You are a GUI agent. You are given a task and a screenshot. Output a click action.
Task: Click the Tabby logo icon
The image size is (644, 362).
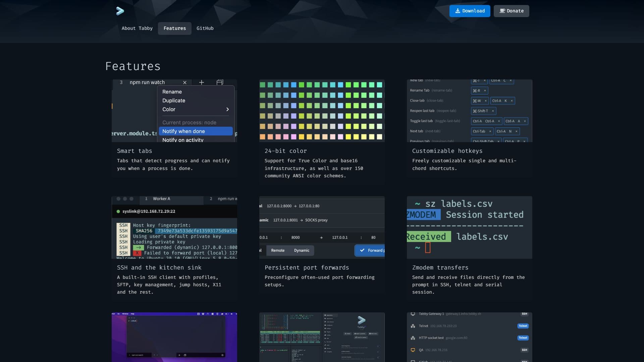120,11
